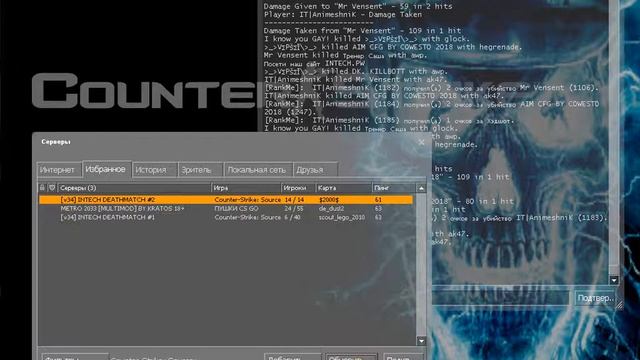
Task: Click the de_dust2 map cell
Action: (331, 209)
